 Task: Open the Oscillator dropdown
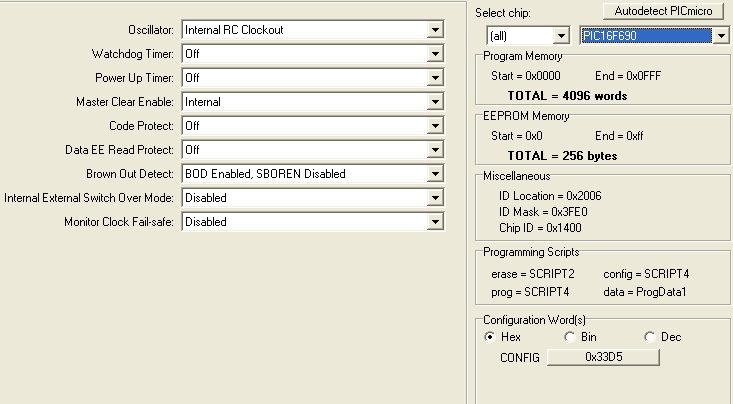(x=435, y=30)
